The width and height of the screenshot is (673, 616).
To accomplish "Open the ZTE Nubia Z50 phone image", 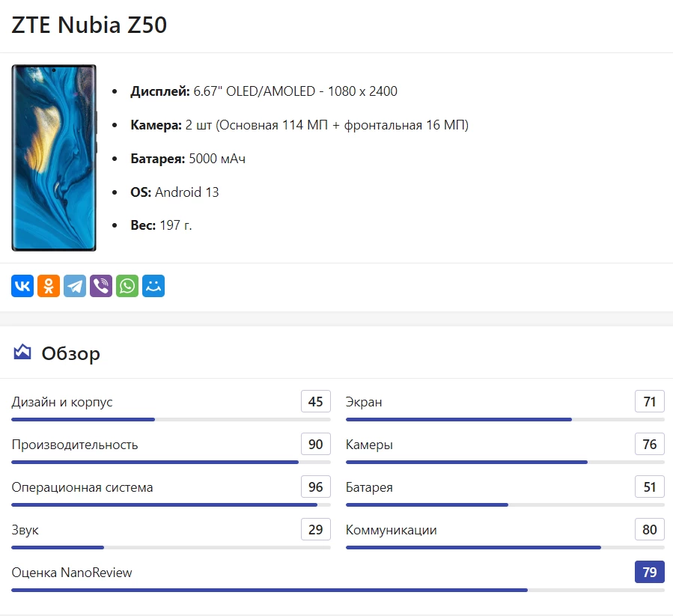I will click(54, 158).
